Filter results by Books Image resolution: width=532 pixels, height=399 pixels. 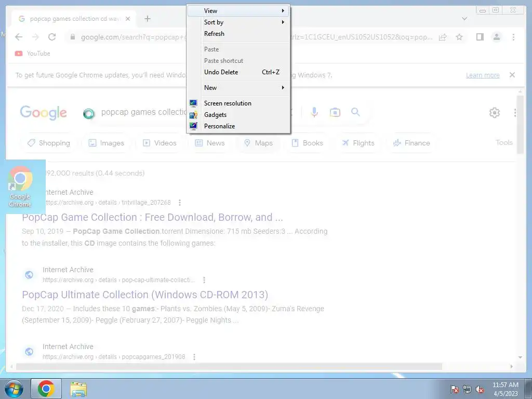[307, 143]
